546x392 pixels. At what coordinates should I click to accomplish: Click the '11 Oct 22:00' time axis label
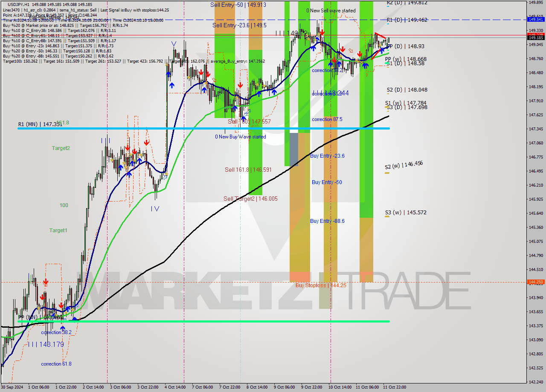pyautogui.click(x=395, y=387)
